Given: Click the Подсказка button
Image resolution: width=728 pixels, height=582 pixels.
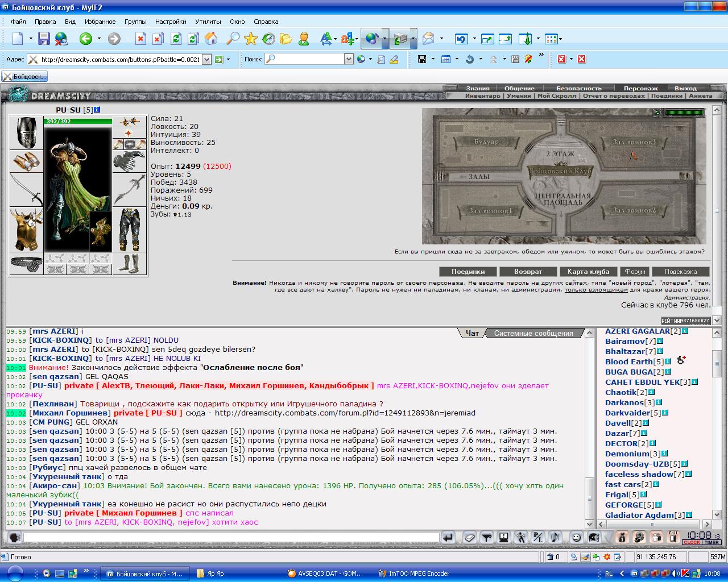Looking at the screenshot, I should pos(680,272).
